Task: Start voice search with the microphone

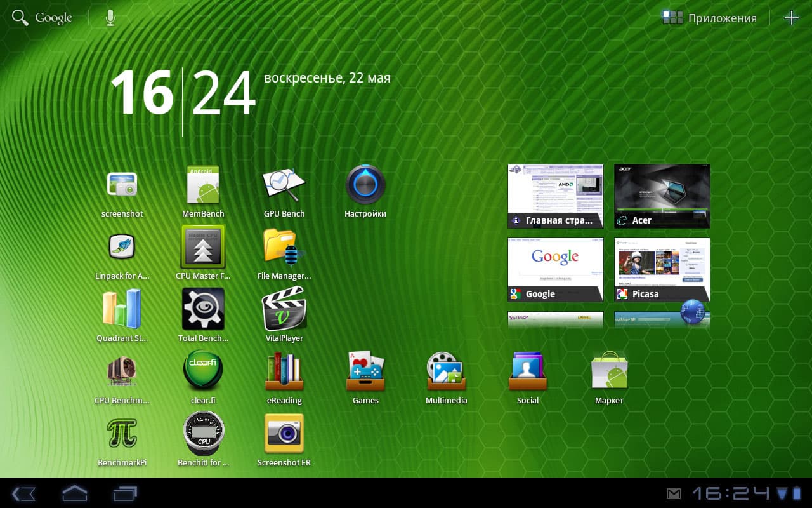Action: (x=110, y=18)
